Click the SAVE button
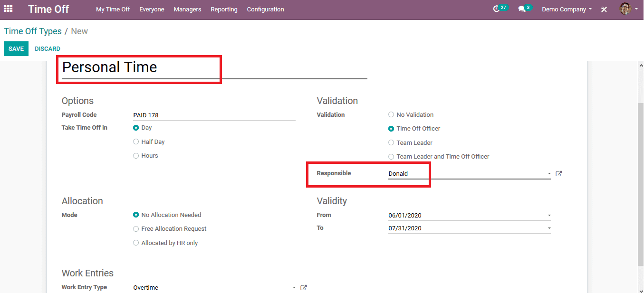The height and width of the screenshot is (293, 644). tap(16, 49)
